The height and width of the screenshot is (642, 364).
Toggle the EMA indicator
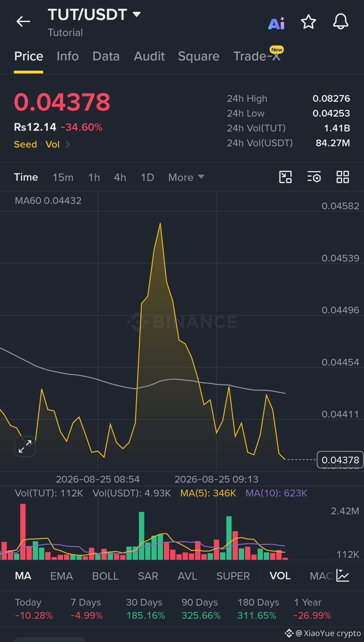61,576
